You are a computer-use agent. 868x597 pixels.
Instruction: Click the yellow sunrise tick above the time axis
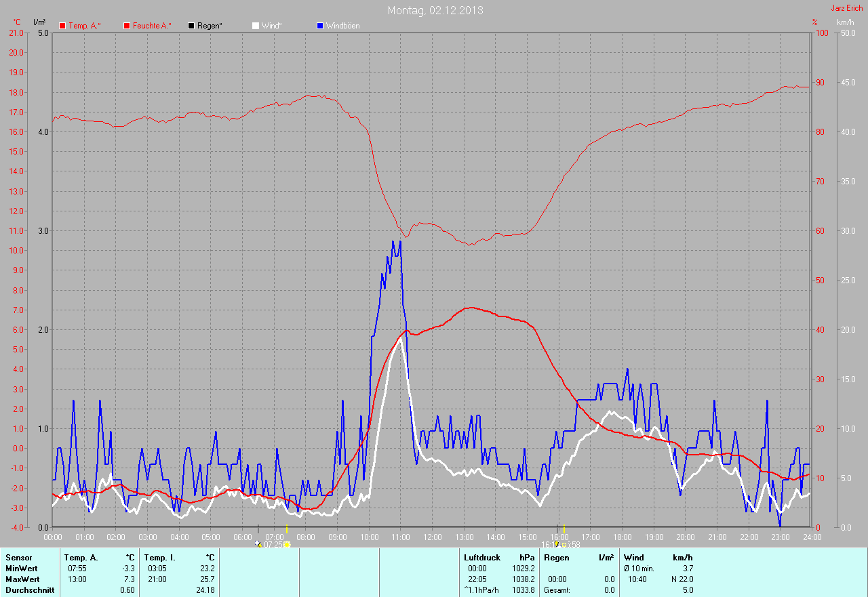click(287, 529)
